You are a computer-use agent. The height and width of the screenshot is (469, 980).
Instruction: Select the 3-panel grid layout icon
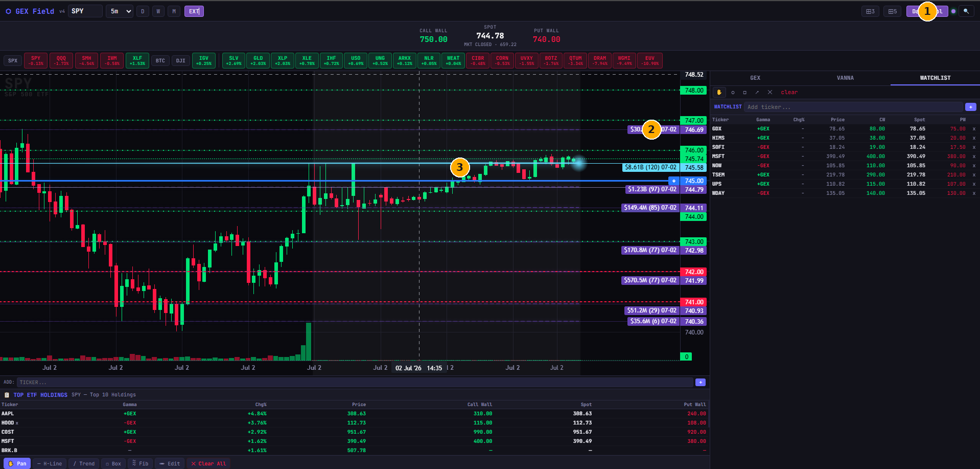(870, 11)
